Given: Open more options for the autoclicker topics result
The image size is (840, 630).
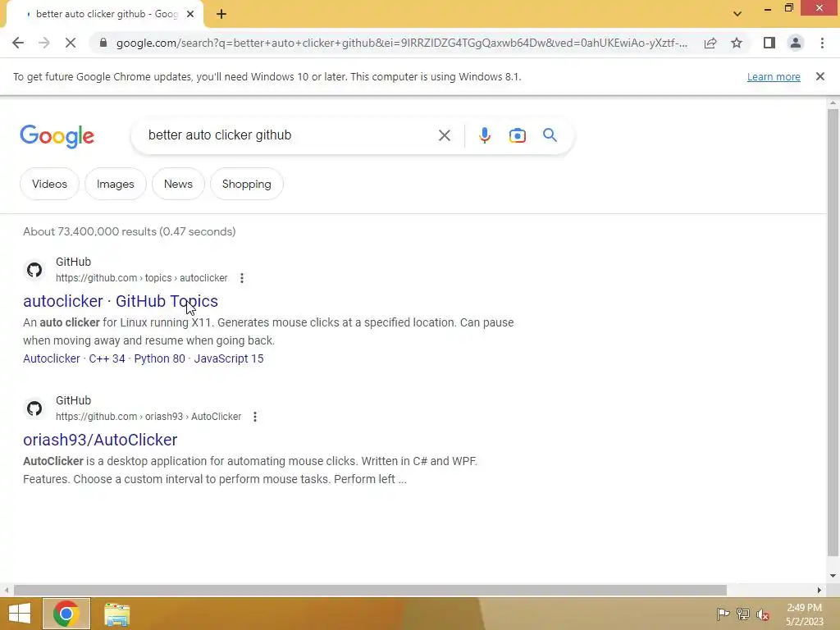Looking at the screenshot, I should [x=242, y=278].
